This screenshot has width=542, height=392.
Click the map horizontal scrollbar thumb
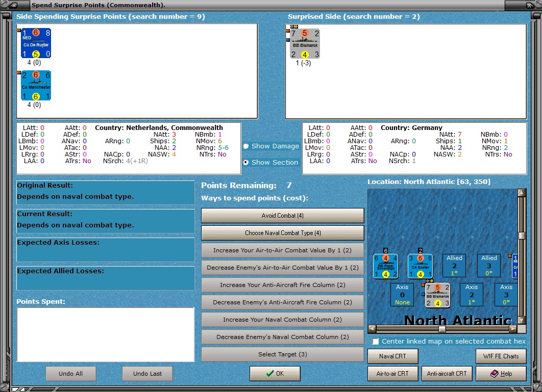tap(442, 329)
